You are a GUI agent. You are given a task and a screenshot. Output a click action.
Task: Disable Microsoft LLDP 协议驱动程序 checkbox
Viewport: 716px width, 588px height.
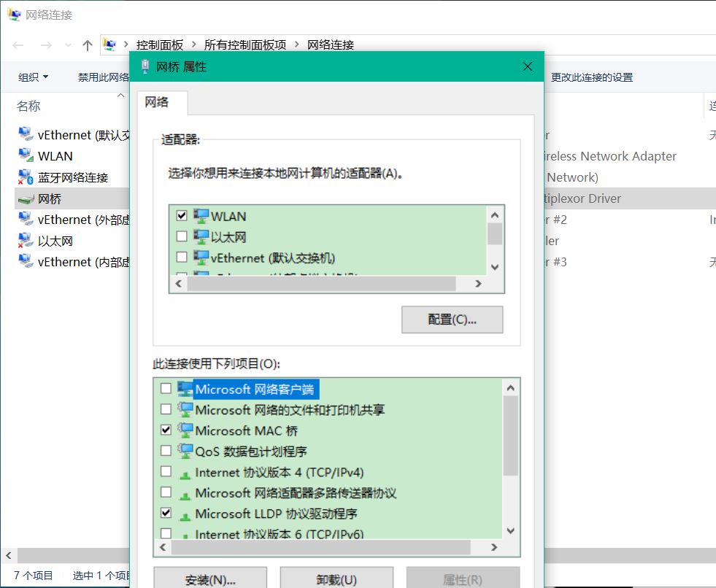pos(166,513)
